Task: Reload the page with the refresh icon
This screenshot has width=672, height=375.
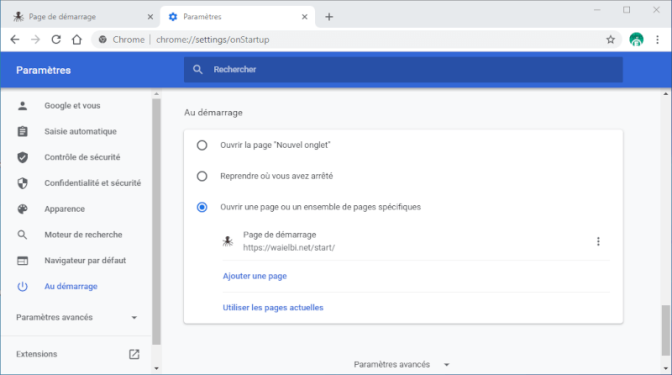Action: (x=56, y=40)
